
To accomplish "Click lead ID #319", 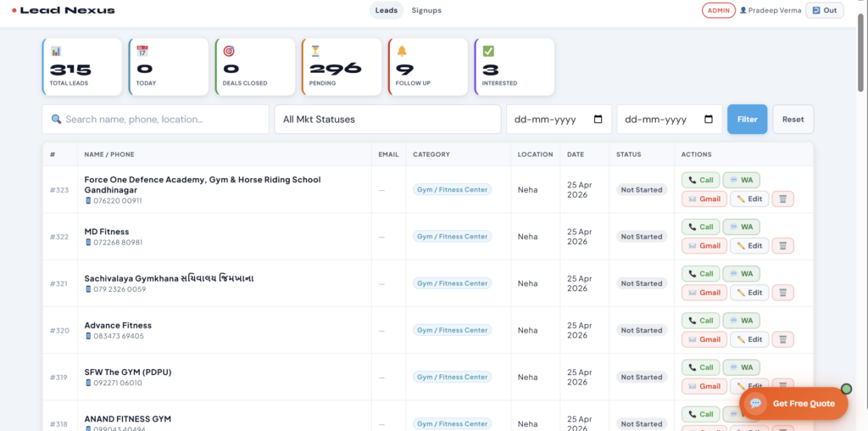I will pyautogui.click(x=58, y=378).
